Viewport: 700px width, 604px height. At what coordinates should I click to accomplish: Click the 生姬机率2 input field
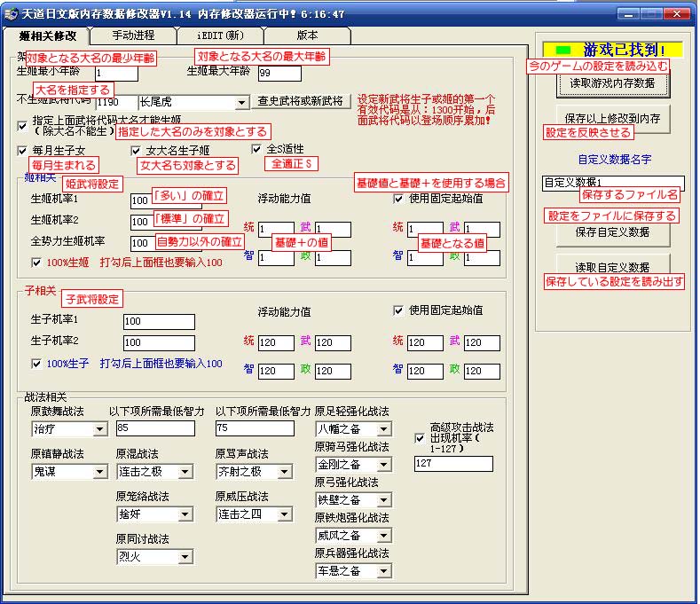[166, 222]
